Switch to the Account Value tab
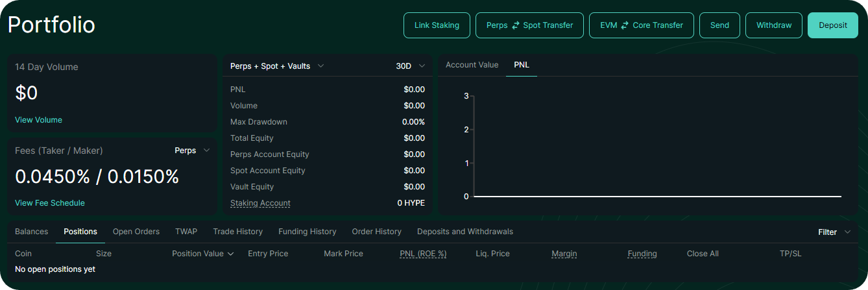Viewport: 868px width, 290px height. click(x=472, y=65)
